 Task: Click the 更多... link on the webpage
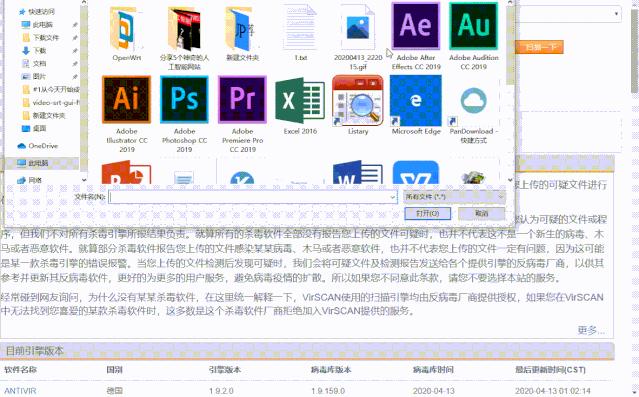[x=591, y=330]
